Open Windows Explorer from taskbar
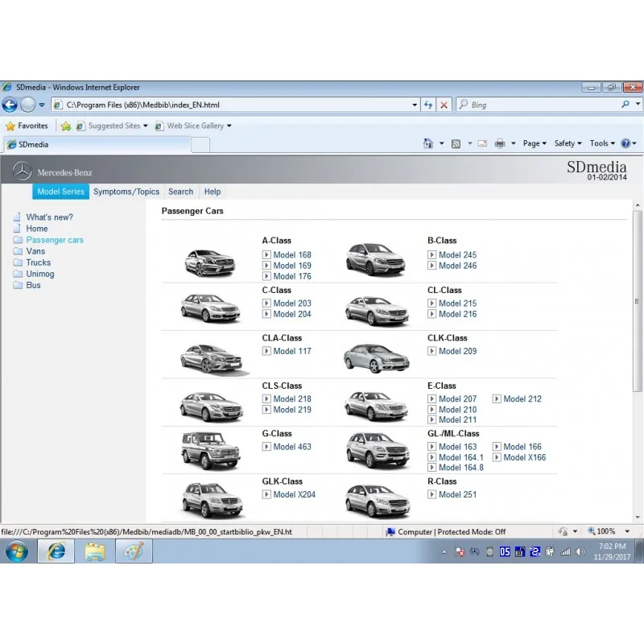Screen dimensions: 644x644 (x=95, y=551)
